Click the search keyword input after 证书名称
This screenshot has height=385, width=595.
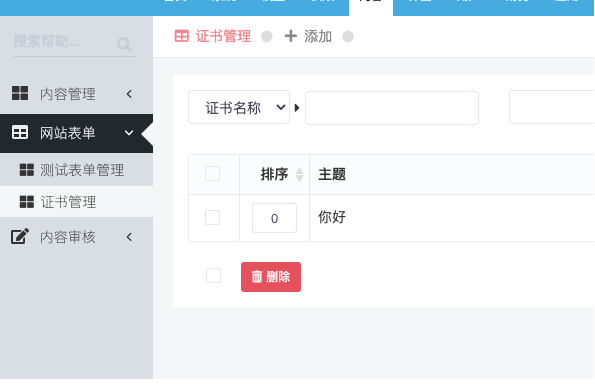[x=392, y=108]
